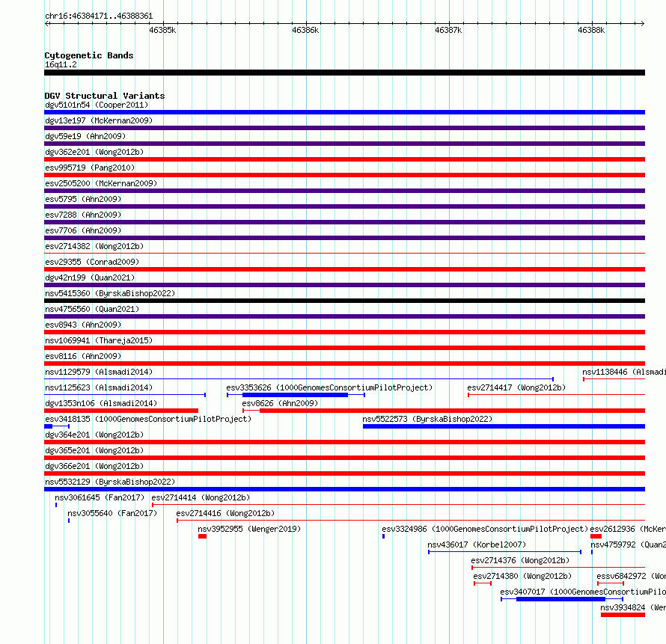Click the esv7288 (Ahn2009) label
666x644 pixels.
pos(83,215)
